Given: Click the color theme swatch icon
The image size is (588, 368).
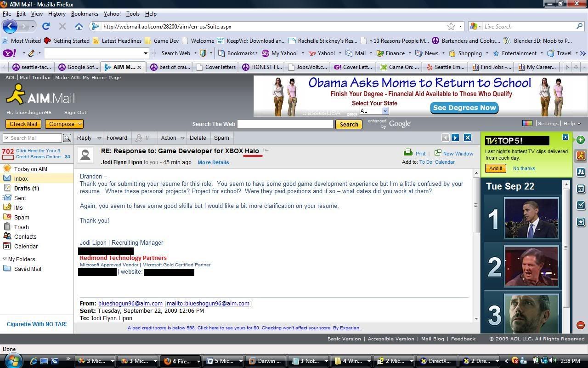Looking at the screenshot, I should pos(527,123).
